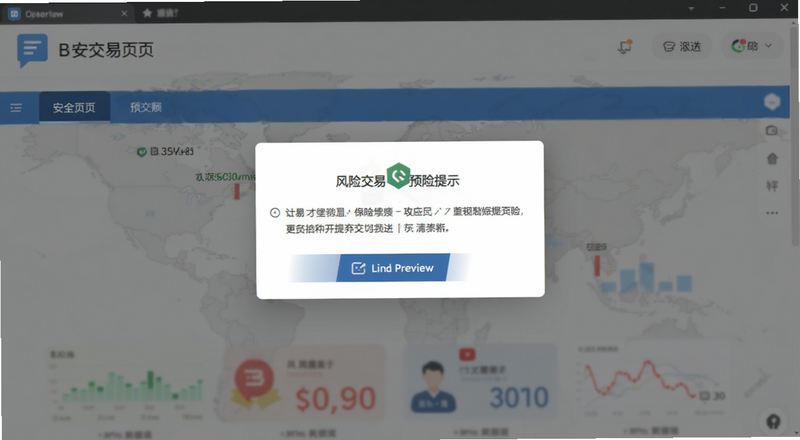This screenshot has height=440, width=800.
Task: Click the blue chat bubble app logo
Action: pyautogui.click(x=32, y=50)
